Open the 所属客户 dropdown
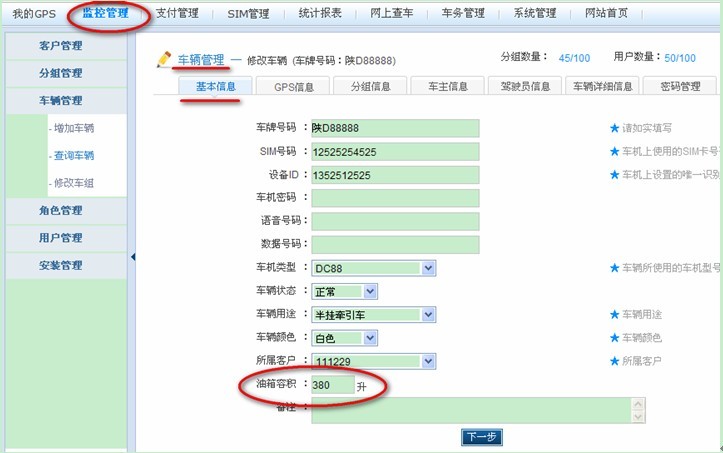Screen dimensions: 723x453 coord(428,361)
